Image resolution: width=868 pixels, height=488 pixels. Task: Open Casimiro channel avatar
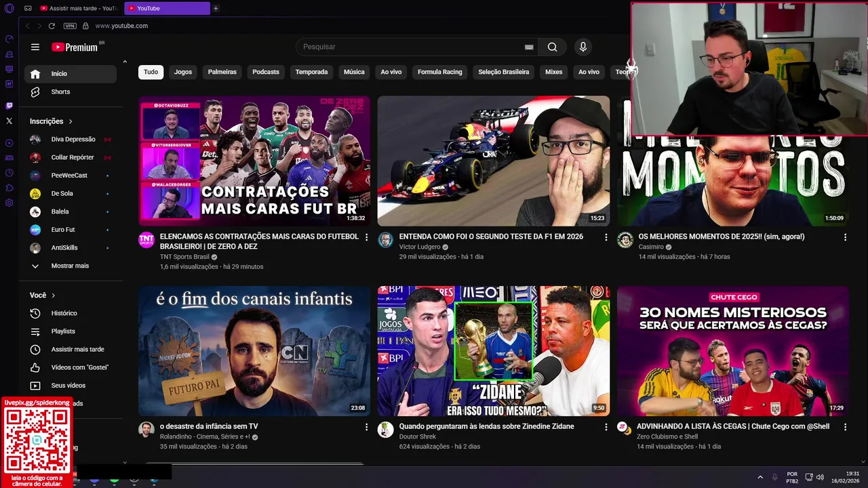(625, 240)
